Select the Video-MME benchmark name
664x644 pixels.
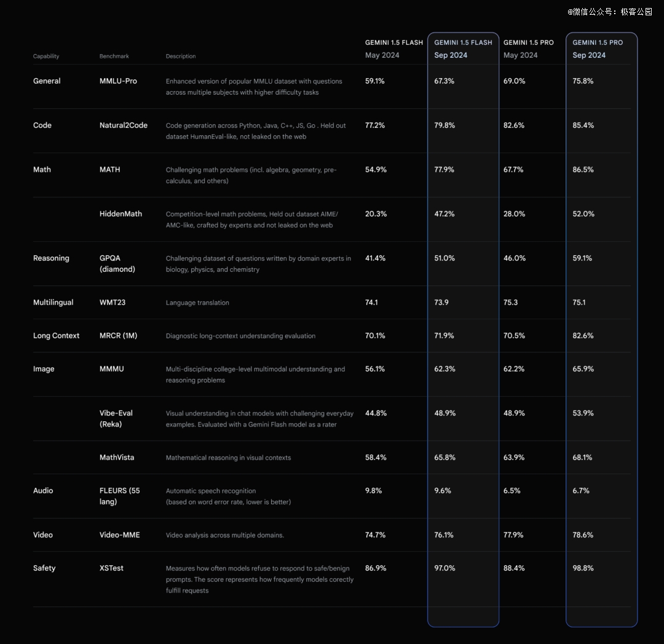119,535
